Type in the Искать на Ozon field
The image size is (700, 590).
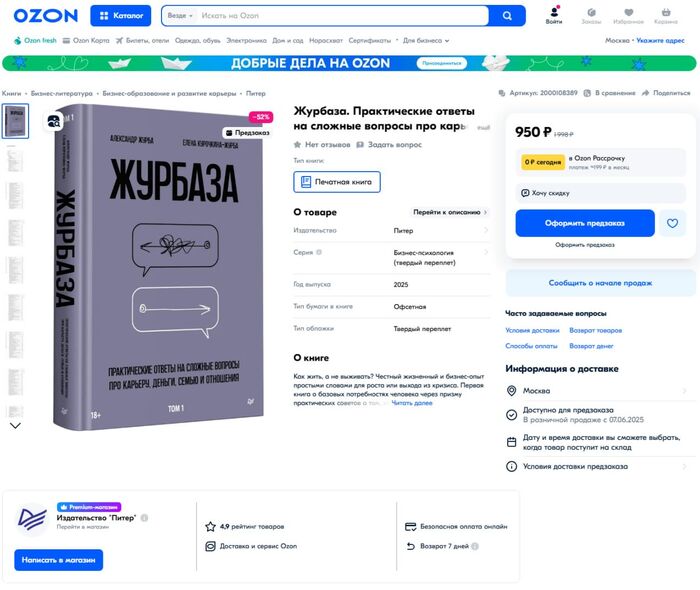(344, 16)
